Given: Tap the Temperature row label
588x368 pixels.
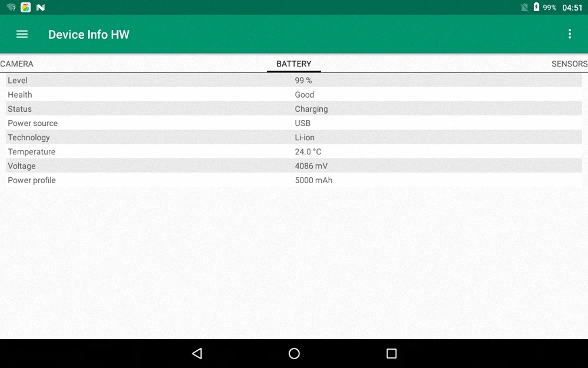Looking at the screenshot, I should pyautogui.click(x=32, y=152).
